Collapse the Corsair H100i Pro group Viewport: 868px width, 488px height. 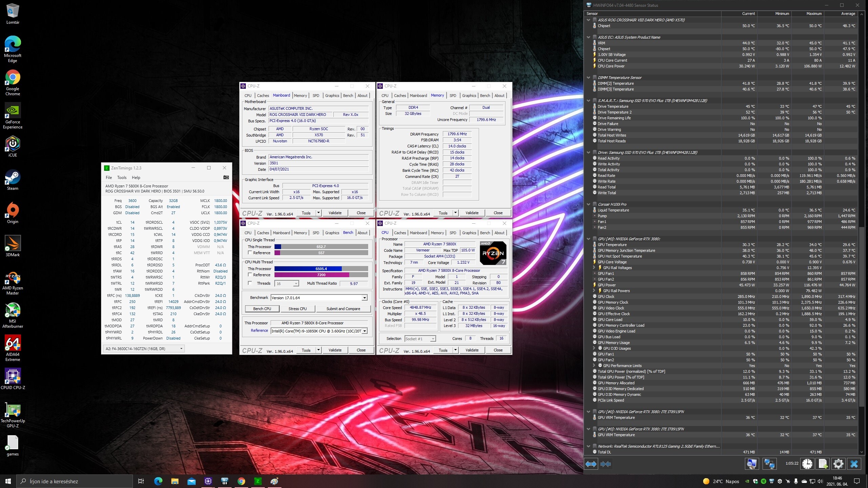click(x=589, y=204)
